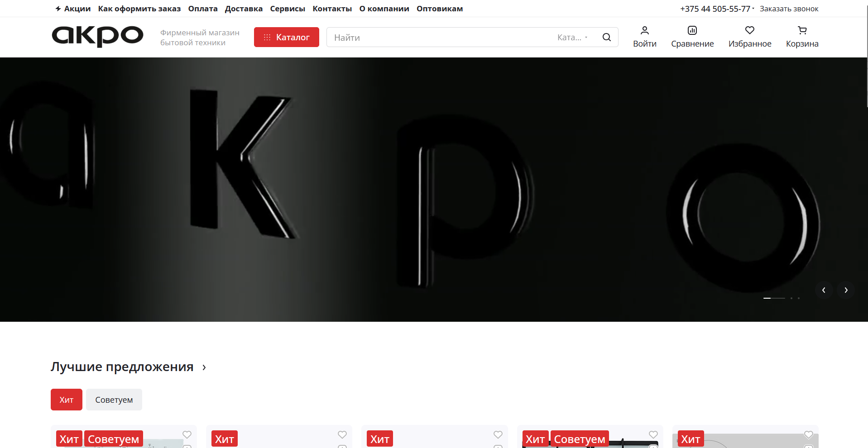Image resolution: width=868 pixels, height=448 pixels.
Task: Switch to the Советуем tab
Action: coord(114,400)
